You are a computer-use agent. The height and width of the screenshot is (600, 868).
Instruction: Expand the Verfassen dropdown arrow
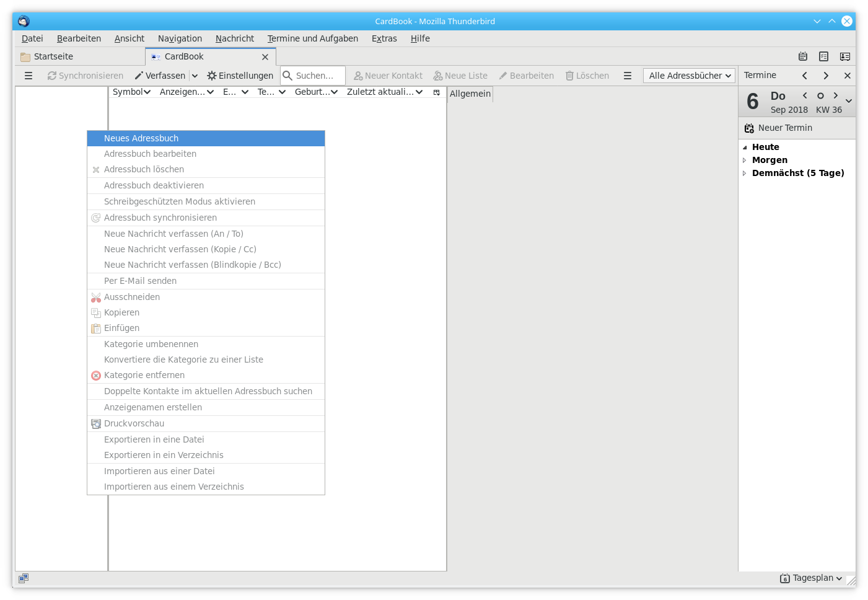pos(195,76)
